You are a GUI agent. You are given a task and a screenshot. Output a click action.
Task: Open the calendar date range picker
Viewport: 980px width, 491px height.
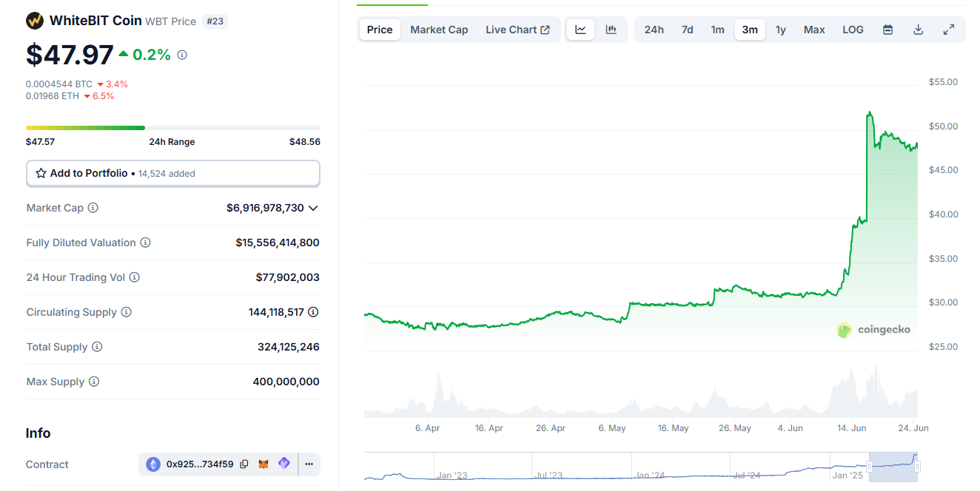click(888, 30)
